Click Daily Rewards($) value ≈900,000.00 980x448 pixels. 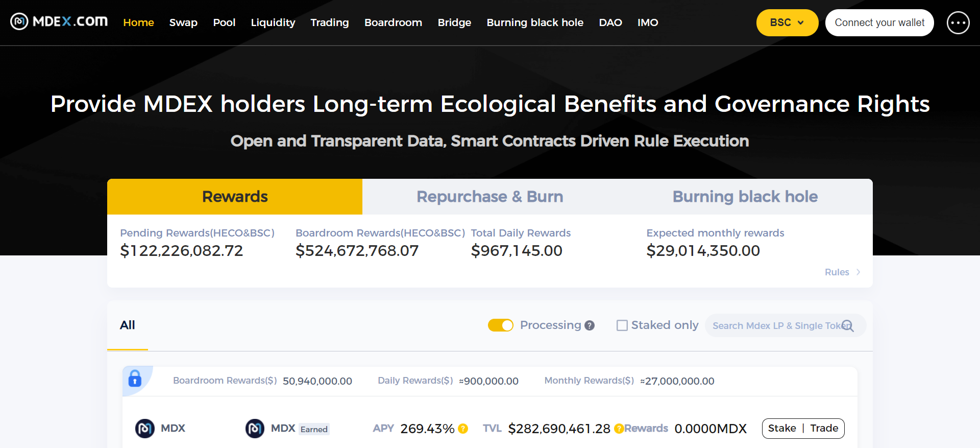point(488,381)
